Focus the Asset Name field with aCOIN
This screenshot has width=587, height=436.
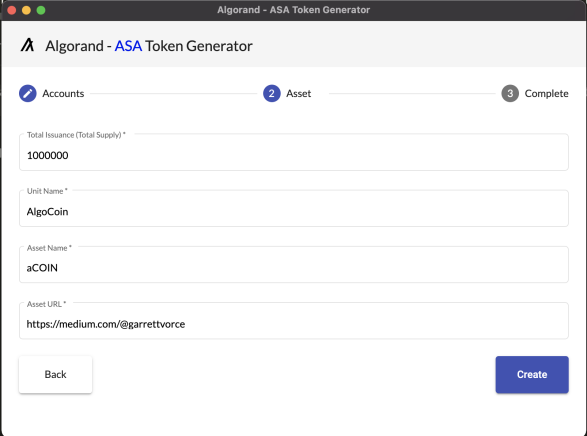pos(294,264)
